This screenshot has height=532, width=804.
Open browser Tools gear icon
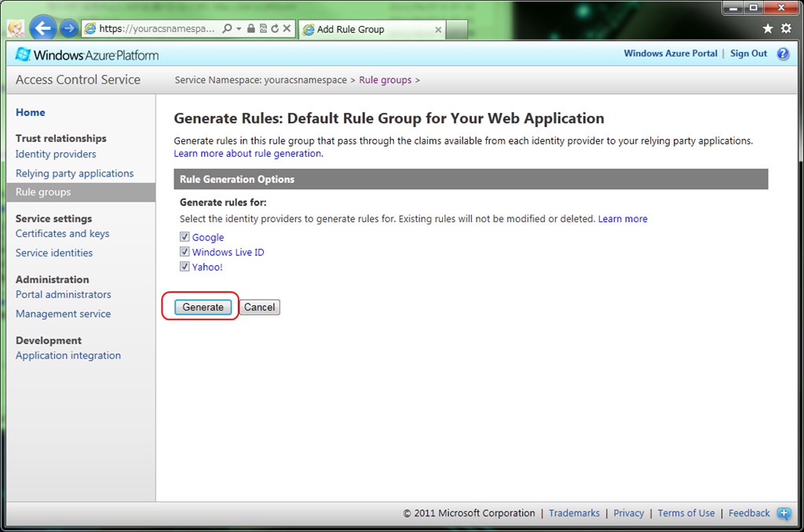[x=786, y=29]
